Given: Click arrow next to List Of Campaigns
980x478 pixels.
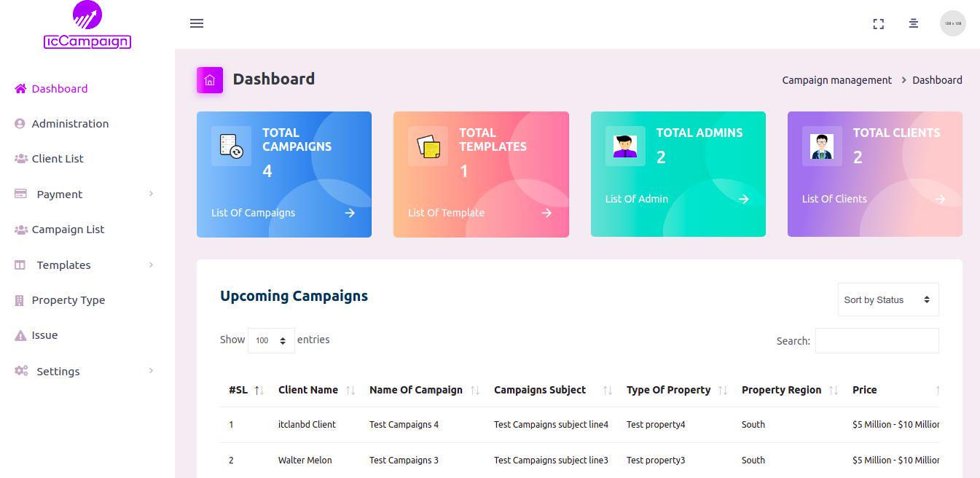Looking at the screenshot, I should coord(350,213).
